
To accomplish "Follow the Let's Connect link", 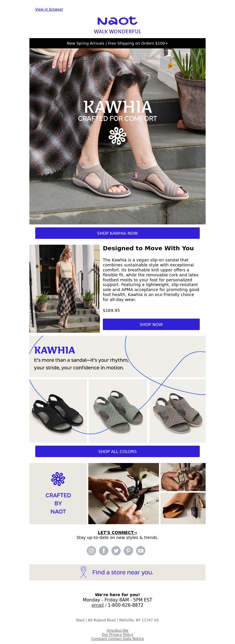I will (x=117, y=533).
